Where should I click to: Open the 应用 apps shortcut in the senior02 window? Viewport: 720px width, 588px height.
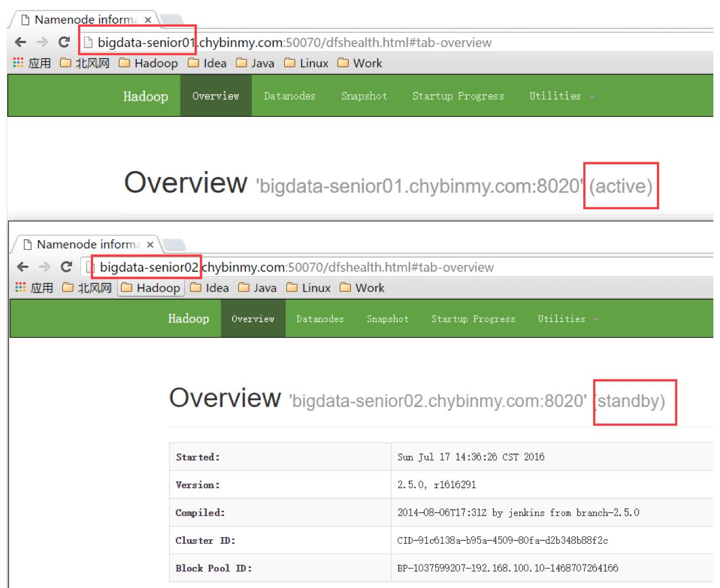click(x=34, y=288)
